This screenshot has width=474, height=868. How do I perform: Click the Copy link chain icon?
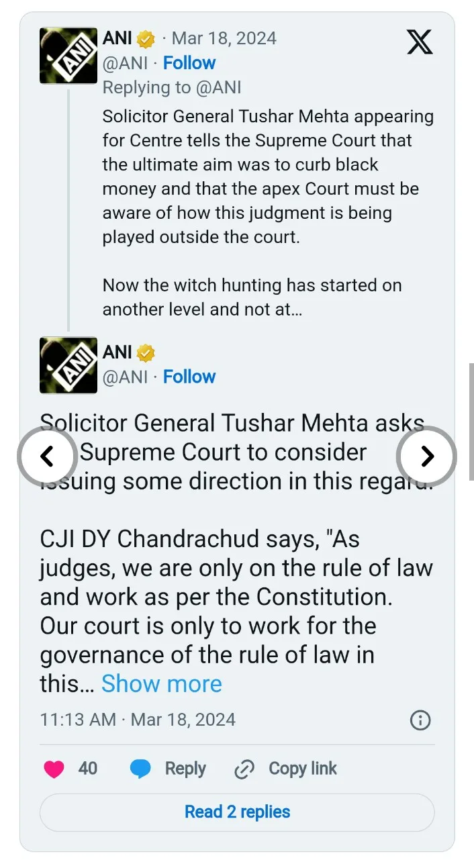tap(244, 769)
